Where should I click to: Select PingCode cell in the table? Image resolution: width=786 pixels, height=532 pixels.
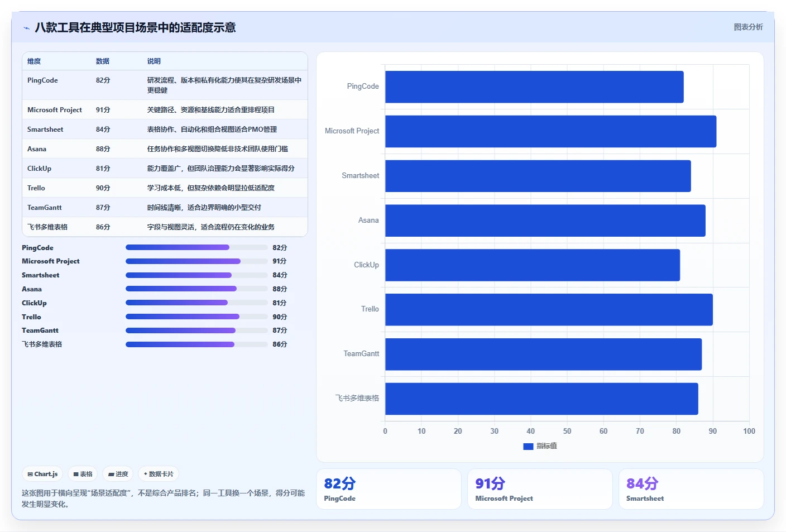tap(42, 80)
